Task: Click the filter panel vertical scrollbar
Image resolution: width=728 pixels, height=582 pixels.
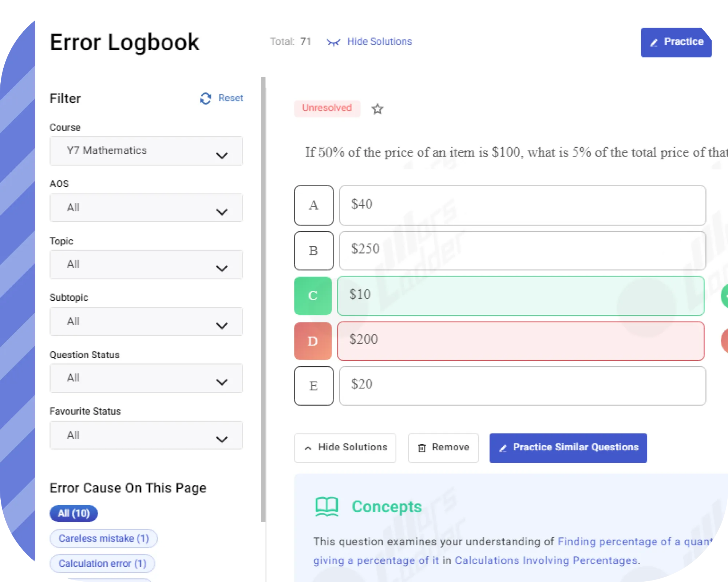Action: click(263, 299)
